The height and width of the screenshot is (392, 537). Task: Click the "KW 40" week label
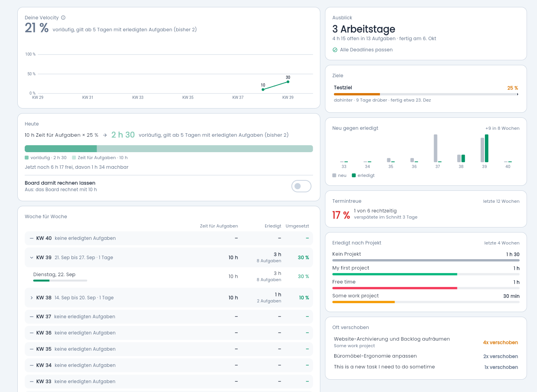click(x=44, y=238)
